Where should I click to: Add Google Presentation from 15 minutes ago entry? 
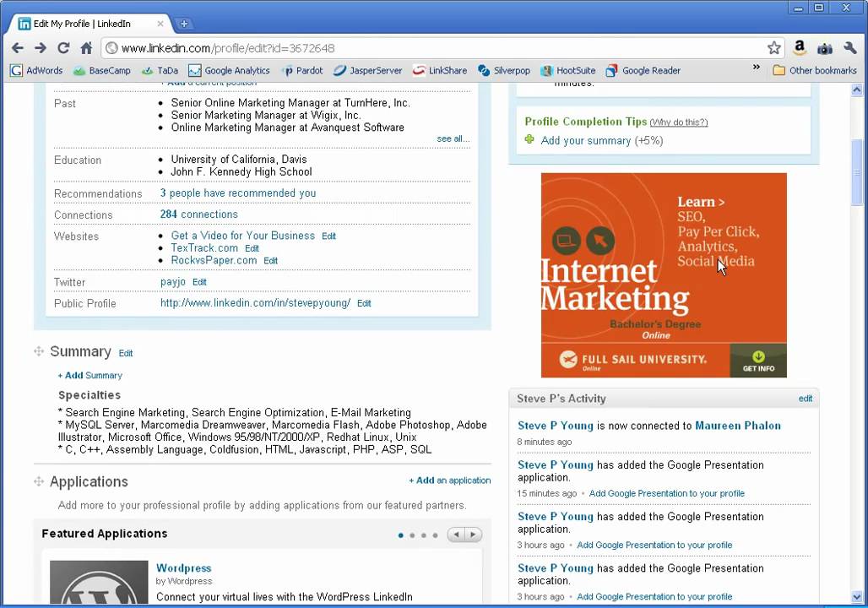click(666, 493)
